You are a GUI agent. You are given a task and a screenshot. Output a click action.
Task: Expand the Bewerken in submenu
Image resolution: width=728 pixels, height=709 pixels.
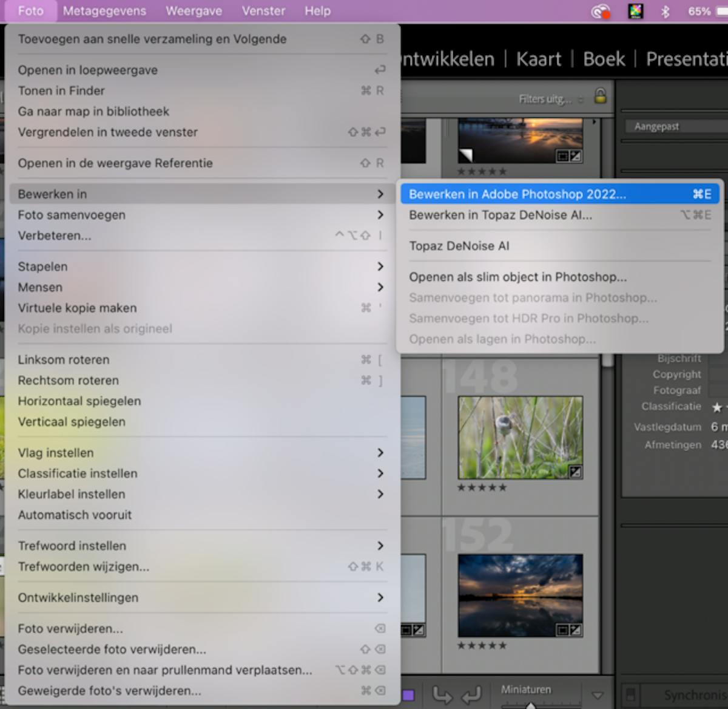click(x=202, y=194)
